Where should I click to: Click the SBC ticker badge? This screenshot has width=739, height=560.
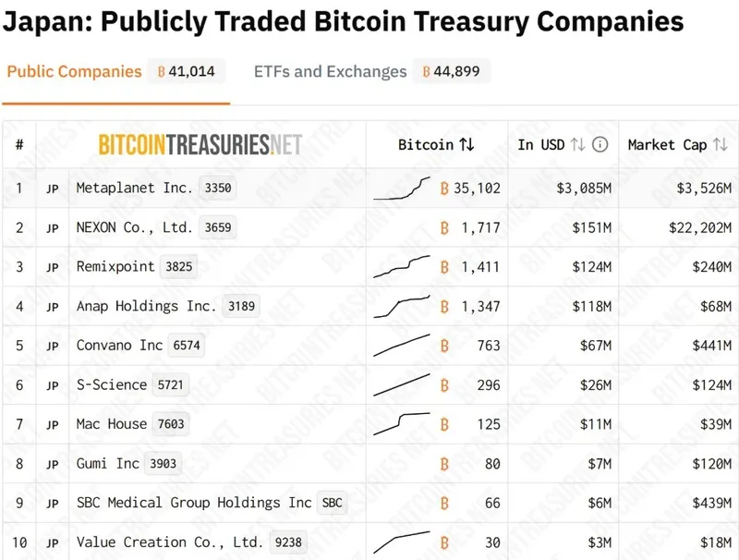coord(331,503)
